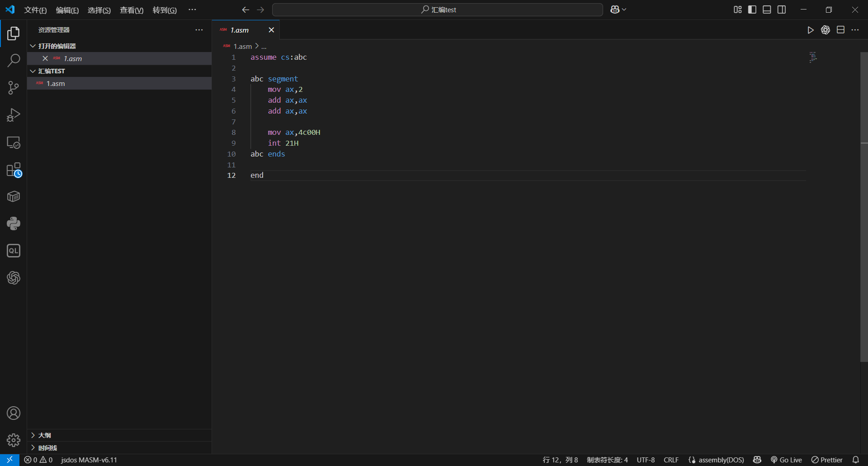This screenshot has width=868, height=466.
Task: Click the Run code play icon
Action: tap(811, 30)
